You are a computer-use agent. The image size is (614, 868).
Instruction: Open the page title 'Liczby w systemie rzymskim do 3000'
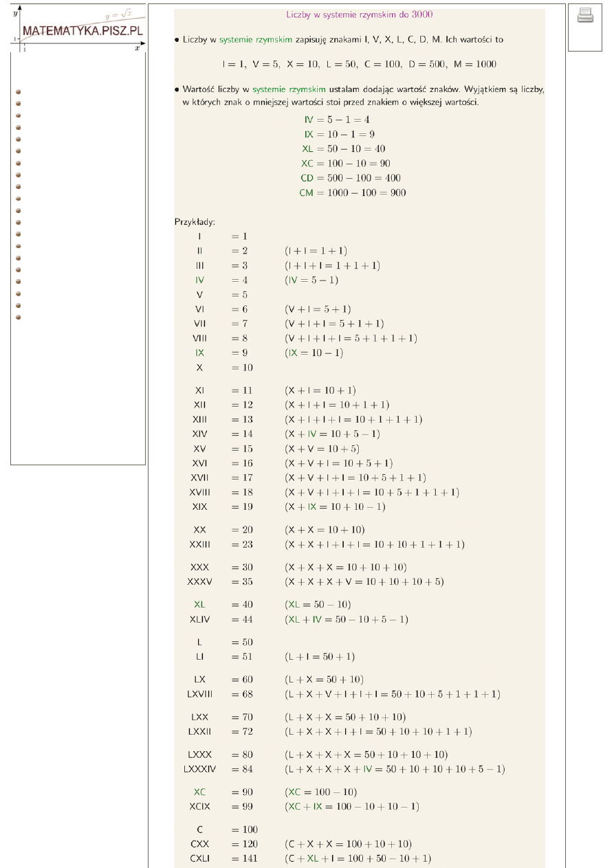tap(359, 14)
